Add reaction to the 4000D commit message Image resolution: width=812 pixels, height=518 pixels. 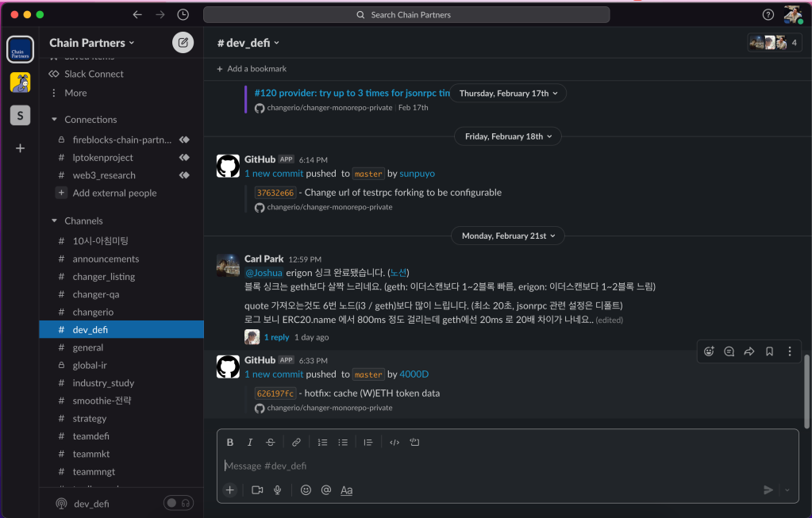point(709,351)
